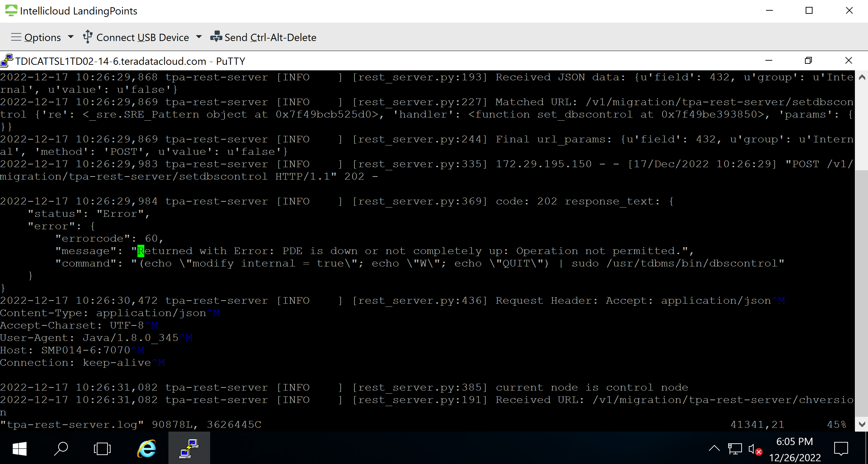Image resolution: width=868 pixels, height=464 pixels.
Task: Click the '45%' file position indicator
Action: coord(837,425)
